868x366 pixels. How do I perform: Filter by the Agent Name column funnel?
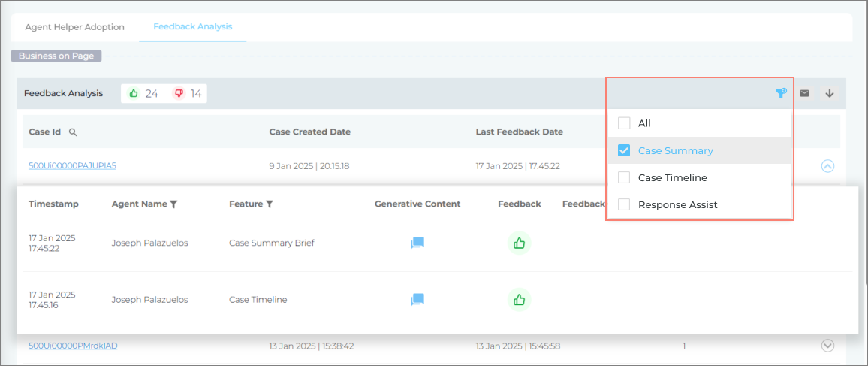point(173,204)
